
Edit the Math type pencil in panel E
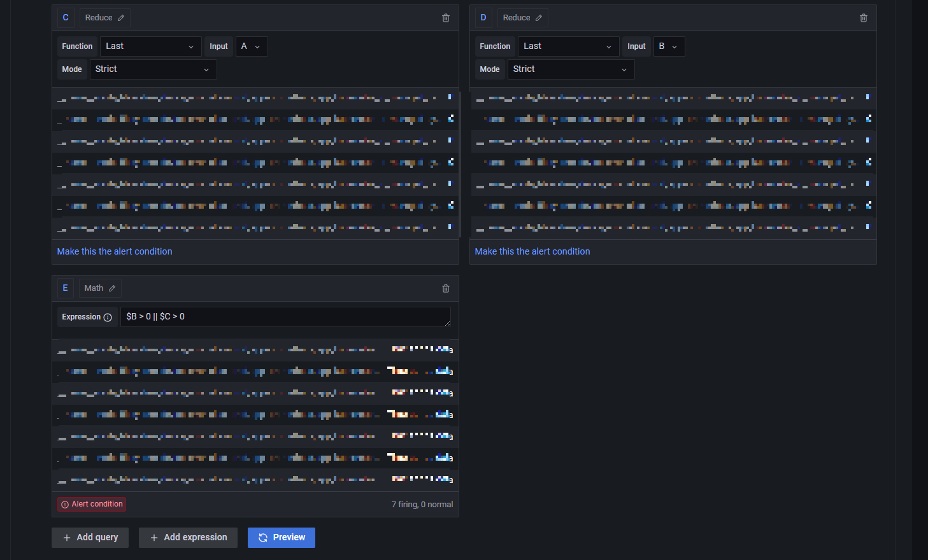112,288
